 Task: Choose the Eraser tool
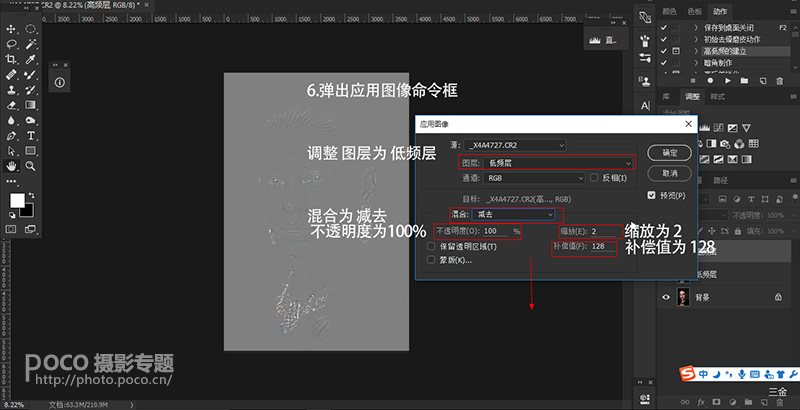point(11,105)
